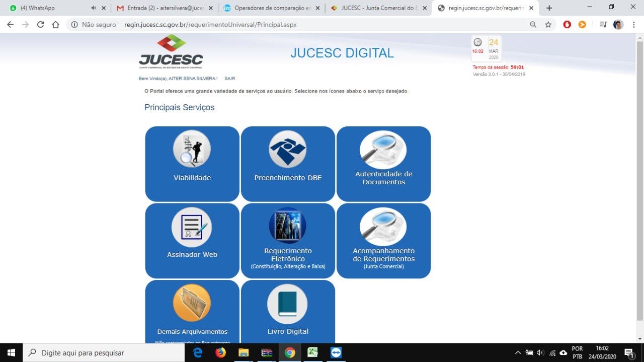Open the Chrome profile avatar
Screen dimensions: 644x362
click(x=618, y=24)
